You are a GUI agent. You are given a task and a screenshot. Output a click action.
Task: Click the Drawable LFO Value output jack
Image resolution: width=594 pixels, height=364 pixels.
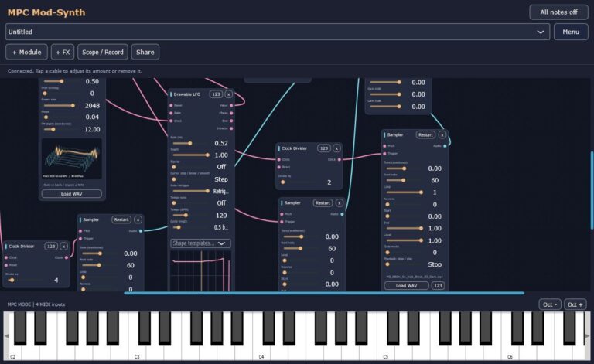tap(231, 106)
